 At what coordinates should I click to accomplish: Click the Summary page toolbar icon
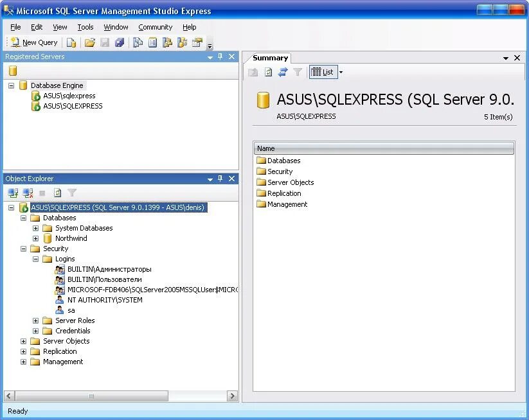click(152, 42)
